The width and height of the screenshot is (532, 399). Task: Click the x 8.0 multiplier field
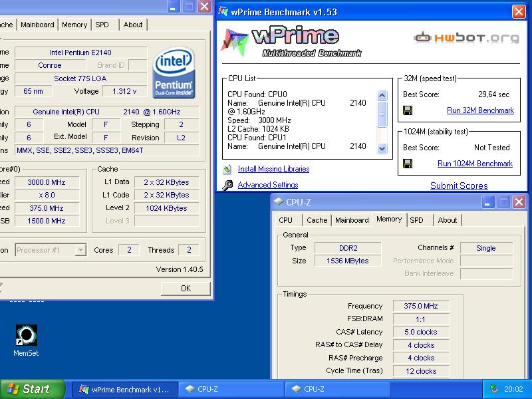tap(47, 195)
